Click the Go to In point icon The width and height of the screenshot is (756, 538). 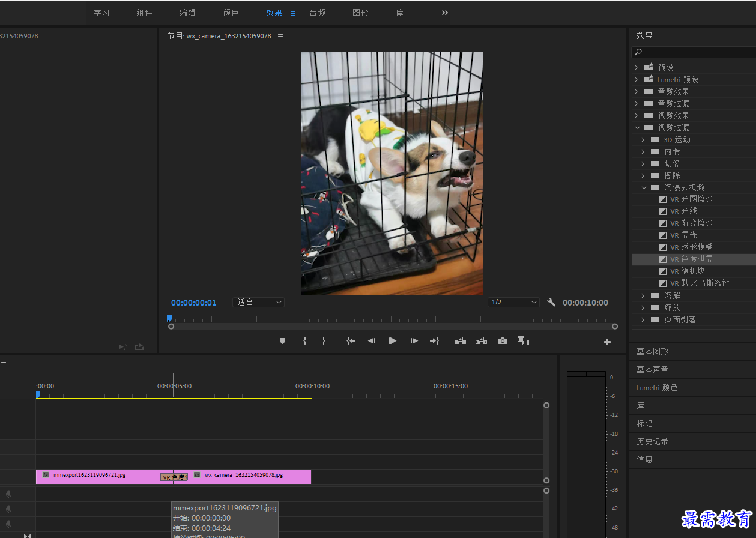[x=351, y=341]
